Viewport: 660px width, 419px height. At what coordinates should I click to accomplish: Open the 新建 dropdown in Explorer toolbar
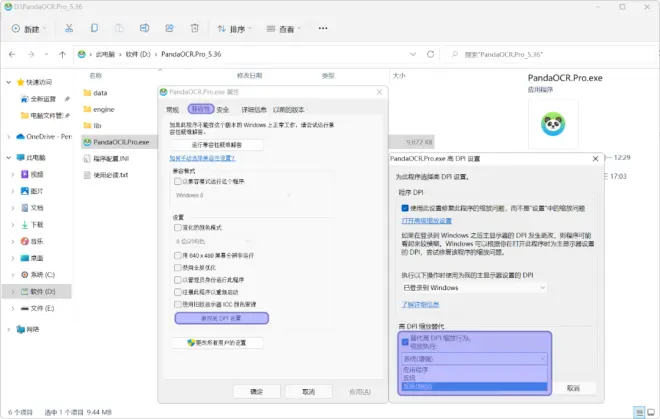point(28,29)
